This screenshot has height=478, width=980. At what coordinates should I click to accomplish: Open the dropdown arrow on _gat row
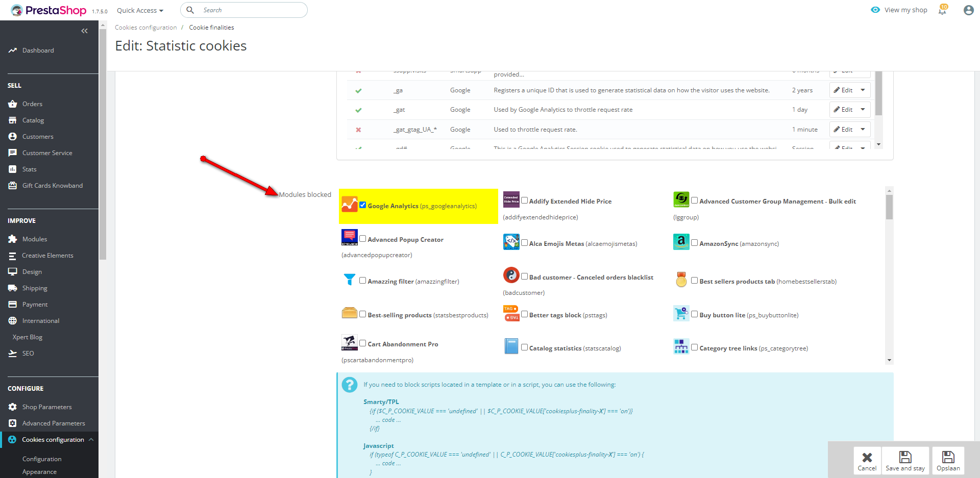pos(863,110)
